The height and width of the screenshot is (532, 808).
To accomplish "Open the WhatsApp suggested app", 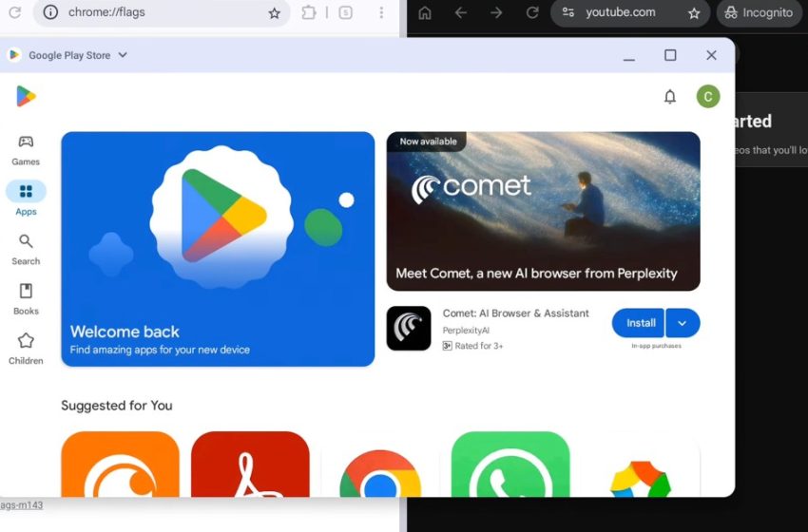I will [510, 464].
